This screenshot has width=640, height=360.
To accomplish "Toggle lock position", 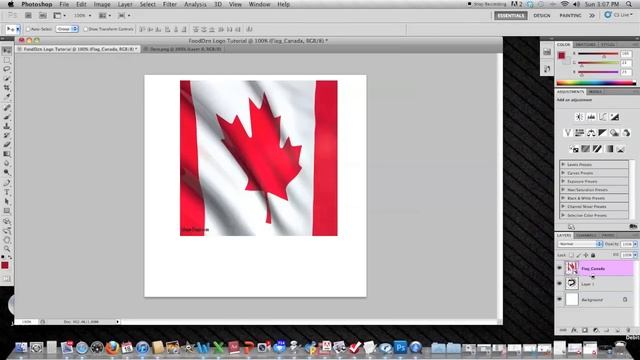I will [586, 255].
